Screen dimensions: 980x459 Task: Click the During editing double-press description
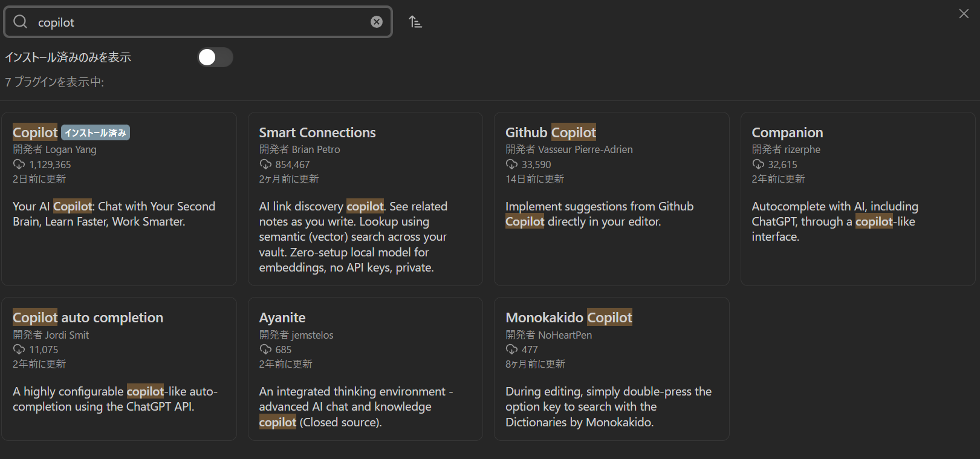(x=608, y=407)
